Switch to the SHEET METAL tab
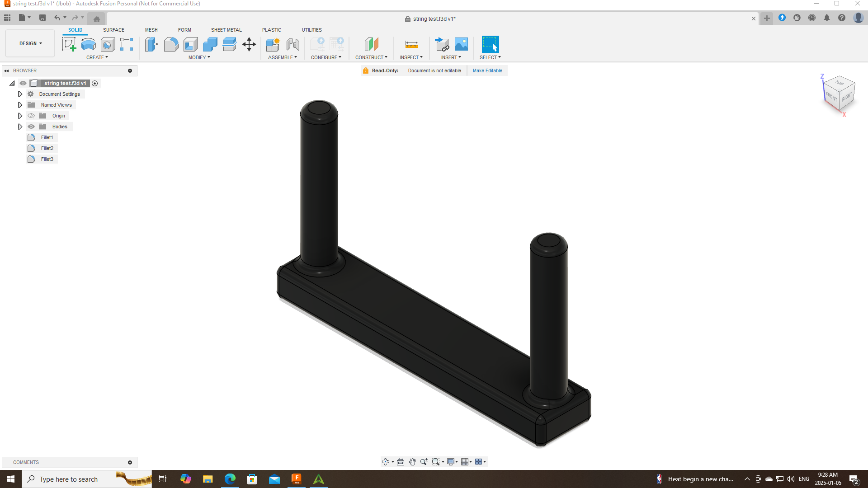This screenshot has height=488, width=868. tap(226, 30)
